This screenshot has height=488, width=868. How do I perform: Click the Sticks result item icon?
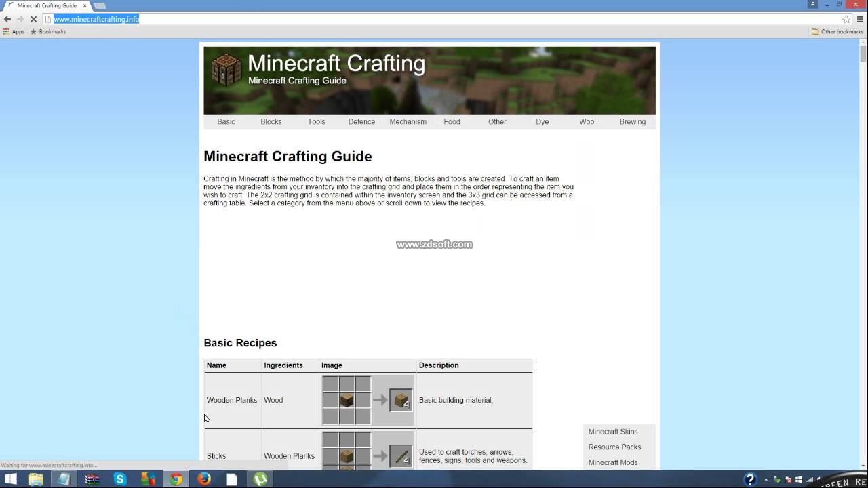pyautogui.click(x=401, y=455)
